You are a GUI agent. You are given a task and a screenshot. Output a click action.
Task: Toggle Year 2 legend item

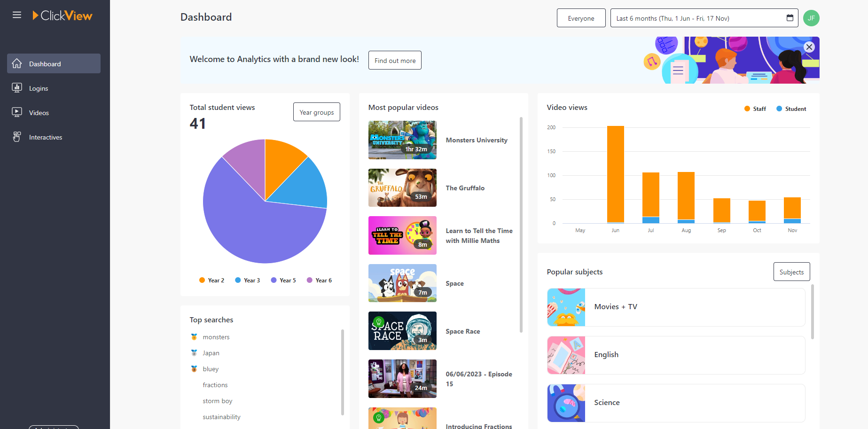tap(211, 280)
